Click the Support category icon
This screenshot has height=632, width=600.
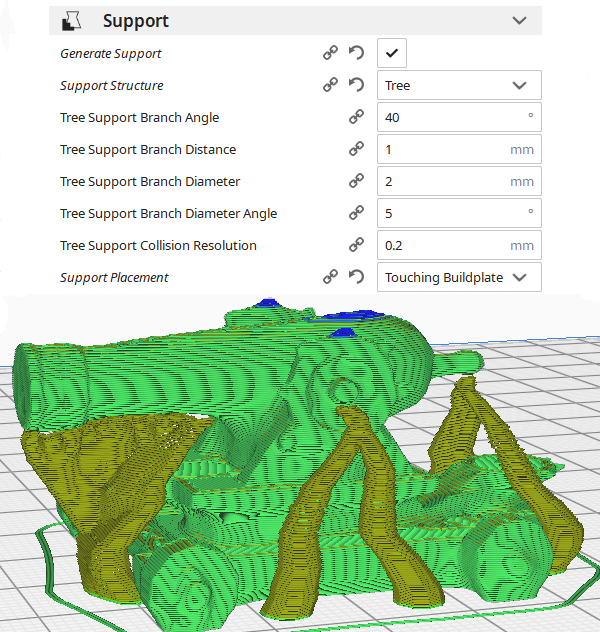coord(71,21)
